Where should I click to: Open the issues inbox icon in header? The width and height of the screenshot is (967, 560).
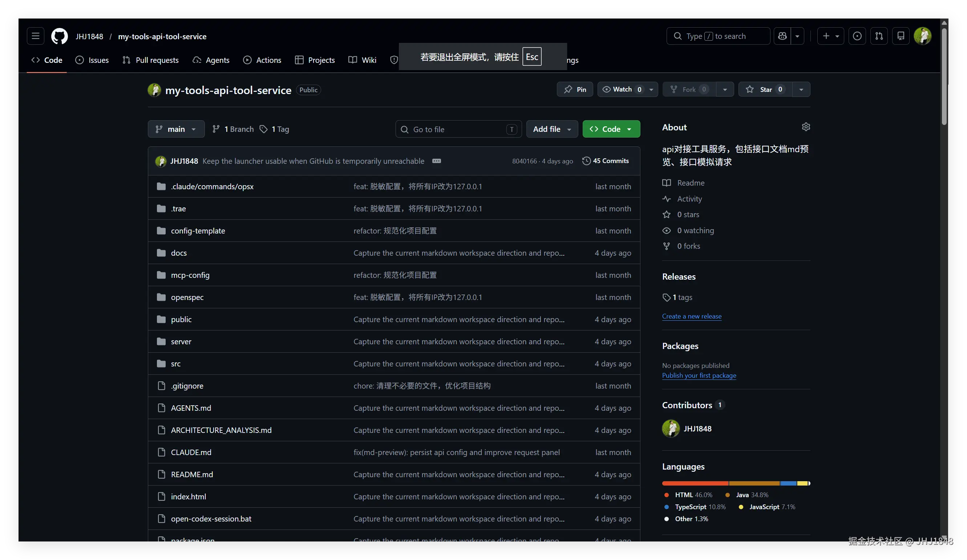click(857, 36)
